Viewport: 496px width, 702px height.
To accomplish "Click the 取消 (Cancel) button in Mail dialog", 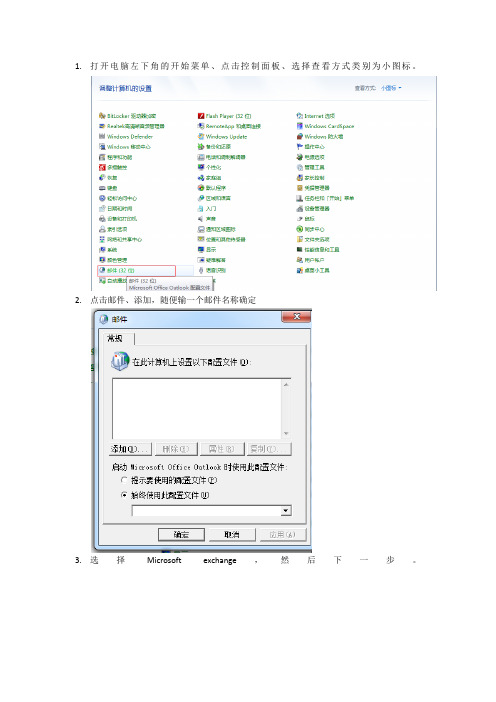I will point(231,535).
